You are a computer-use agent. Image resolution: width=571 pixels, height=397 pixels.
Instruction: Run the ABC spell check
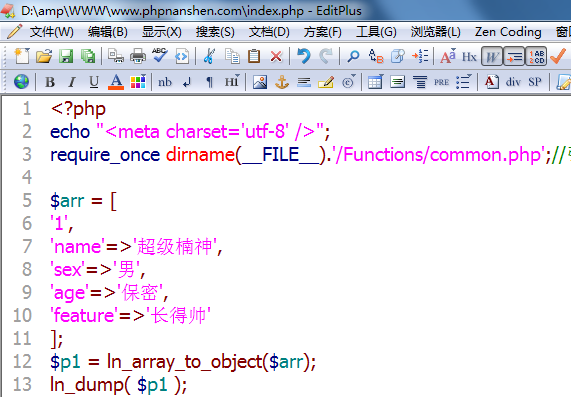coord(160,56)
